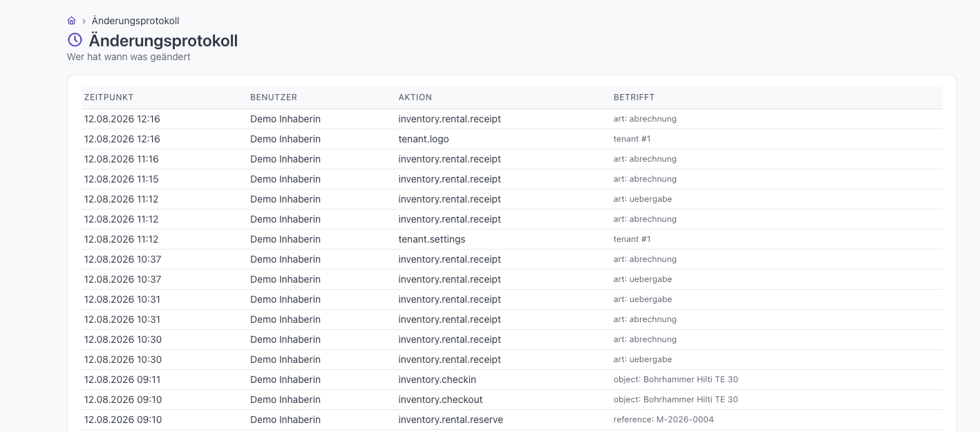Select the 'tenant.settings' action cell
Screen dimensions: 980x432
point(432,239)
